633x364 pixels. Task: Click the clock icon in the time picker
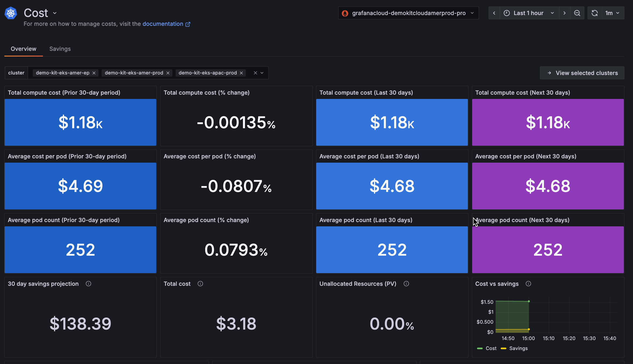[507, 13]
